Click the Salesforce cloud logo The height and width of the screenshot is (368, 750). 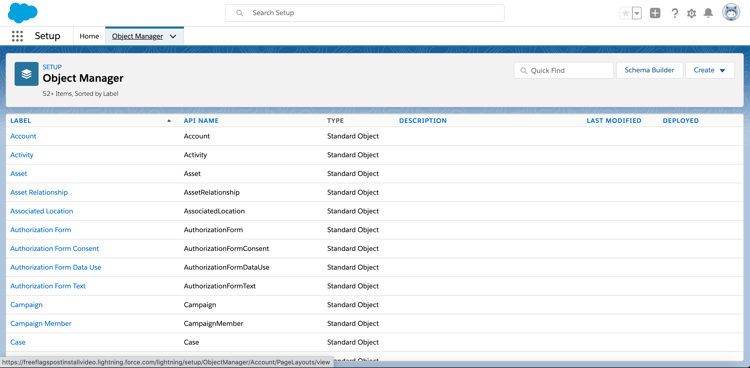tap(22, 12)
